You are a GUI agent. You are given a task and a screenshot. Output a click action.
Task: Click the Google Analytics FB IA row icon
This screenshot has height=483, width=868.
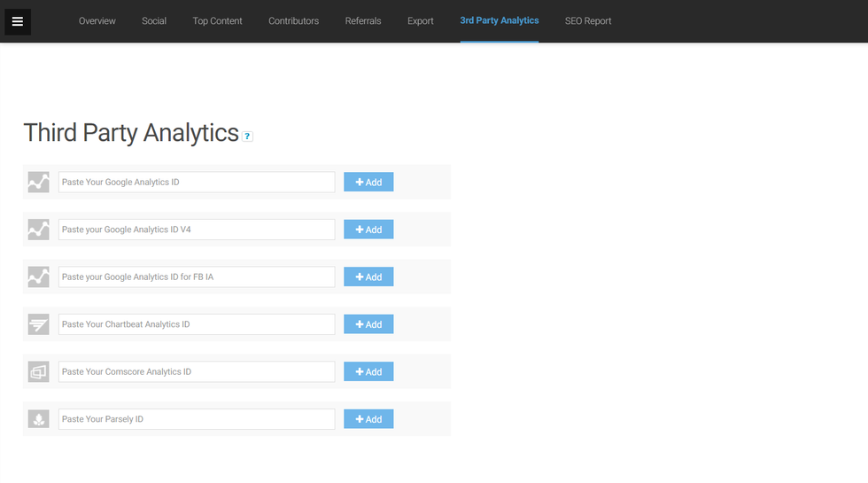pos(38,277)
